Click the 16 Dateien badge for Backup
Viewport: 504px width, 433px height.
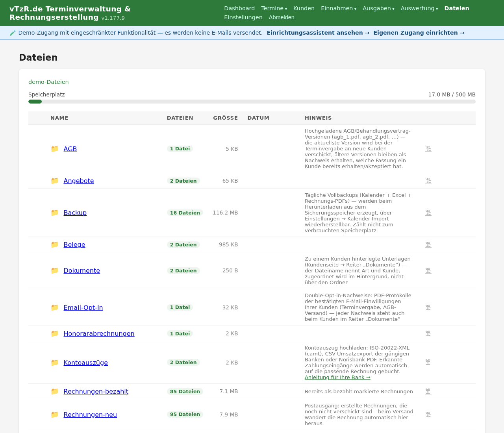click(x=185, y=213)
